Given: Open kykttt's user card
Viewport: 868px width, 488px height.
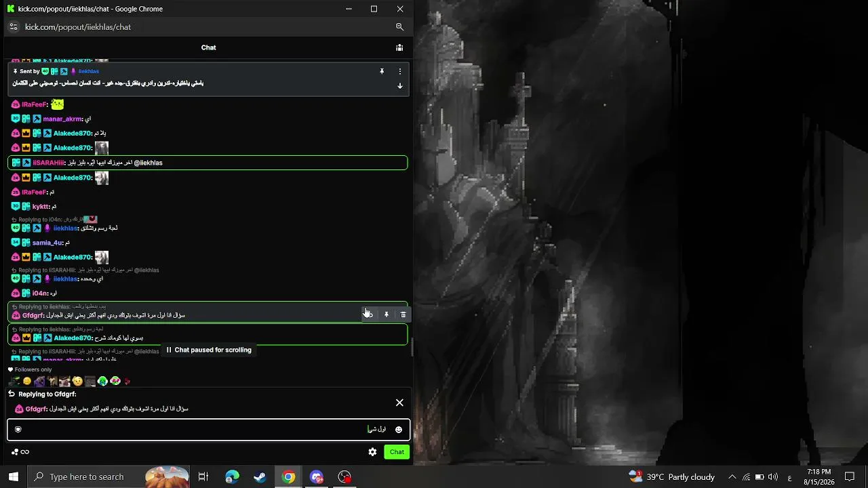Looking at the screenshot, I should [x=41, y=207].
